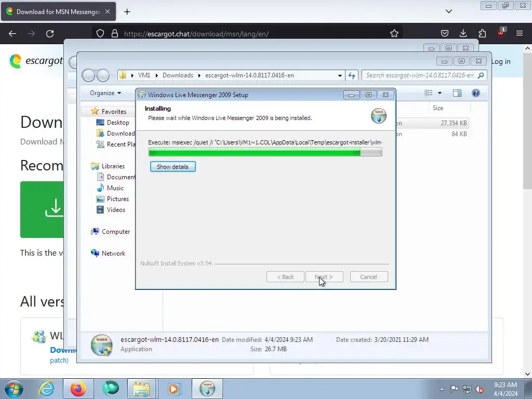The image size is (532, 399).
Task: Expand the arrow after the VM1 breadcrumb
Action: pyautogui.click(x=157, y=75)
